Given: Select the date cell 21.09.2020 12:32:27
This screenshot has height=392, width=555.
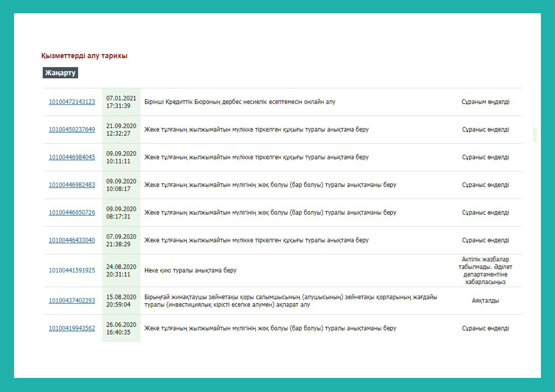Looking at the screenshot, I should point(121,129).
